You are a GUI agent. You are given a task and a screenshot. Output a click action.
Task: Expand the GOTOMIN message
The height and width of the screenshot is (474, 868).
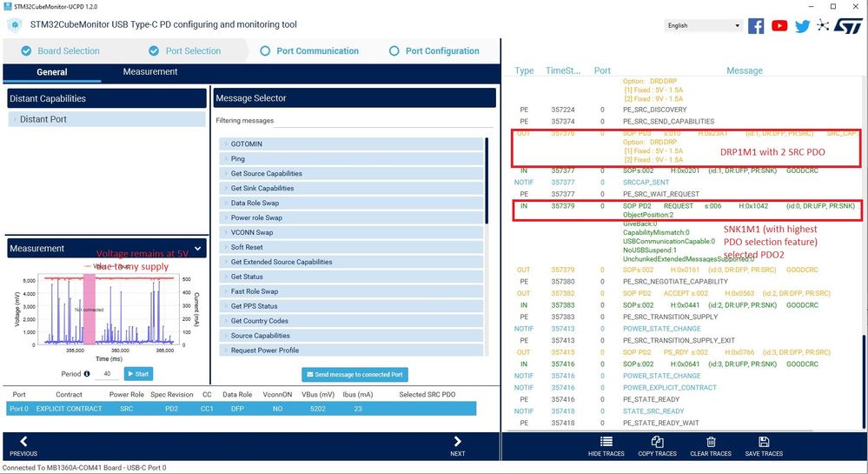tap(352, 144)
